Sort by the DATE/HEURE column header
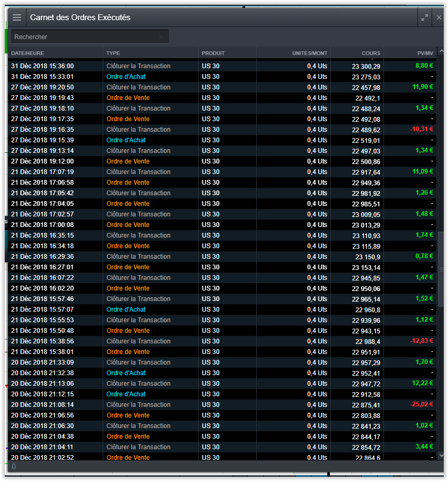 pos(28,53)
